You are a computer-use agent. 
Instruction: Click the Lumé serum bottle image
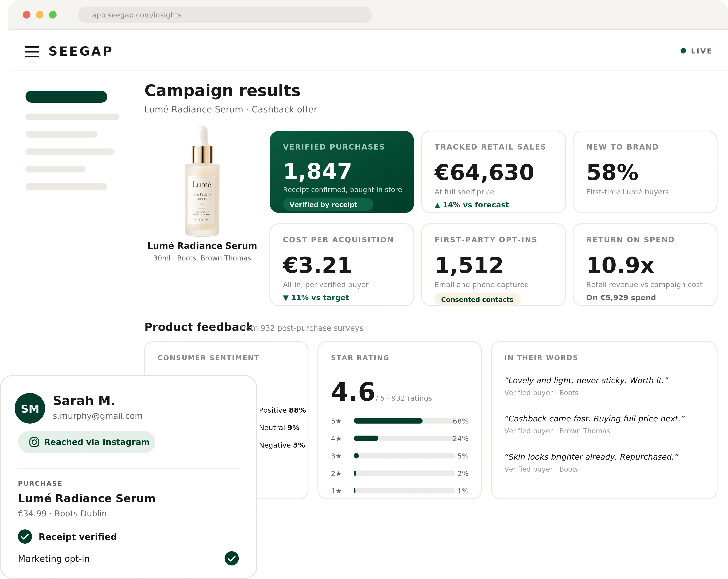202,181
